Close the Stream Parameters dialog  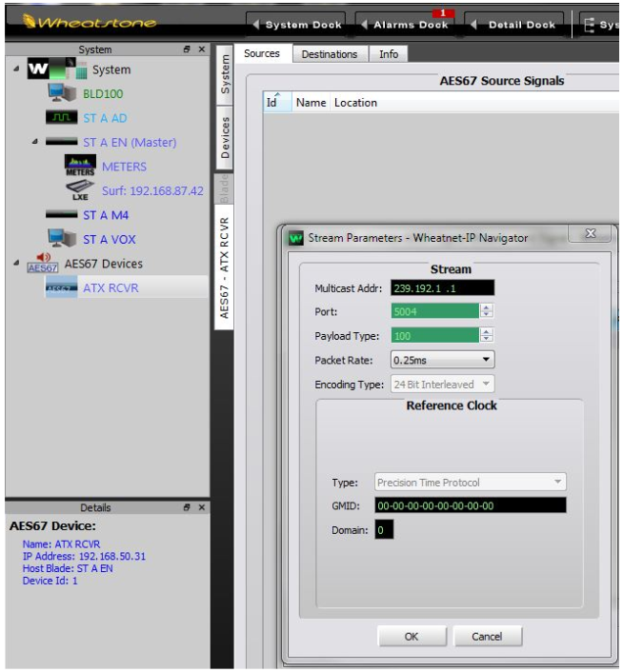pos(591,233)
